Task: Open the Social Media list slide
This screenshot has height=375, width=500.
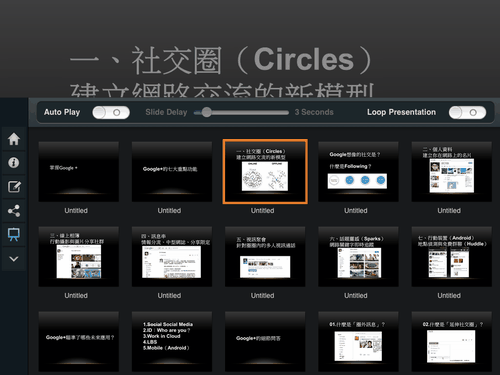Action: [x=172, y=341]
